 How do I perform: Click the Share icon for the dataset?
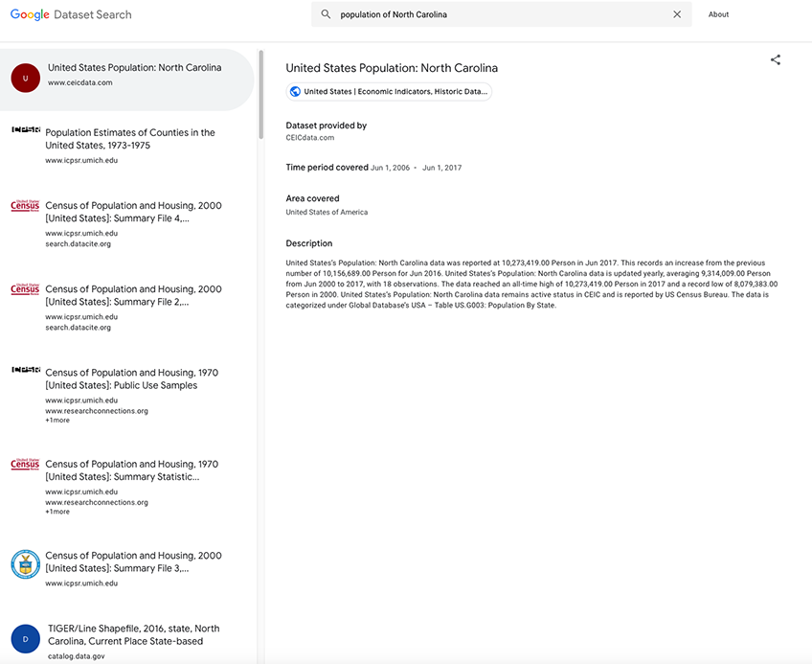[x=776, y=59]
